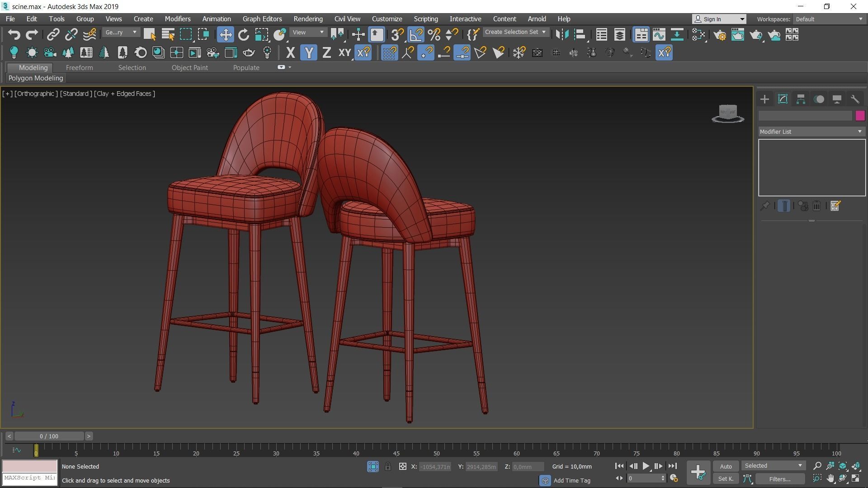Open the key filter Selected dropdown
868x488 pixels.
[774, 466]
